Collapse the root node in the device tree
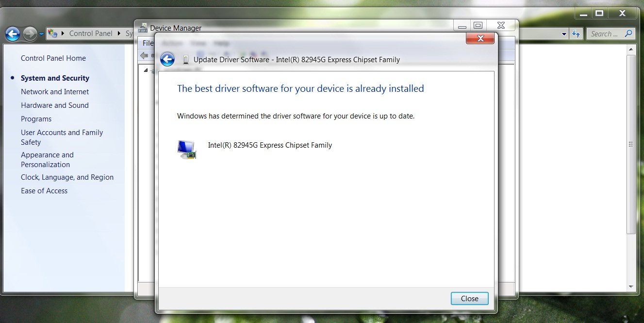Image resolution: width=644 pixels, height=323 pixels. coord(145,69)
